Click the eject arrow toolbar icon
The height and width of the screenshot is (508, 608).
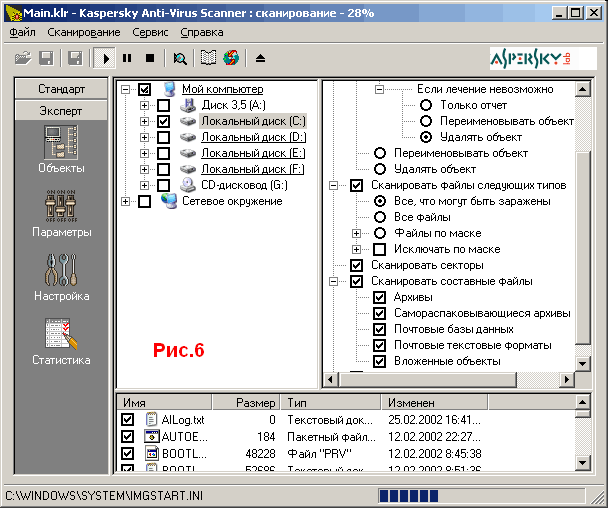[260, 58]
